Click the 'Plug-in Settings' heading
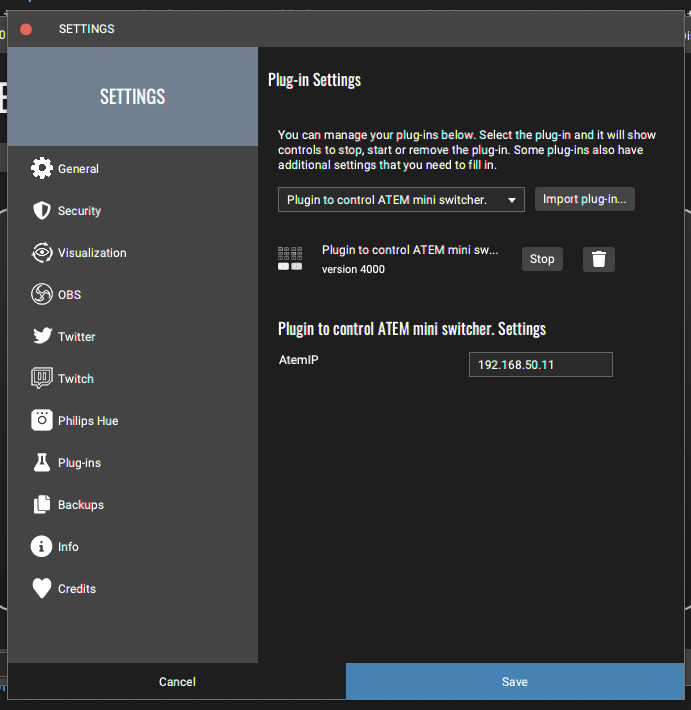691x710 pixels. pos(314,80)
